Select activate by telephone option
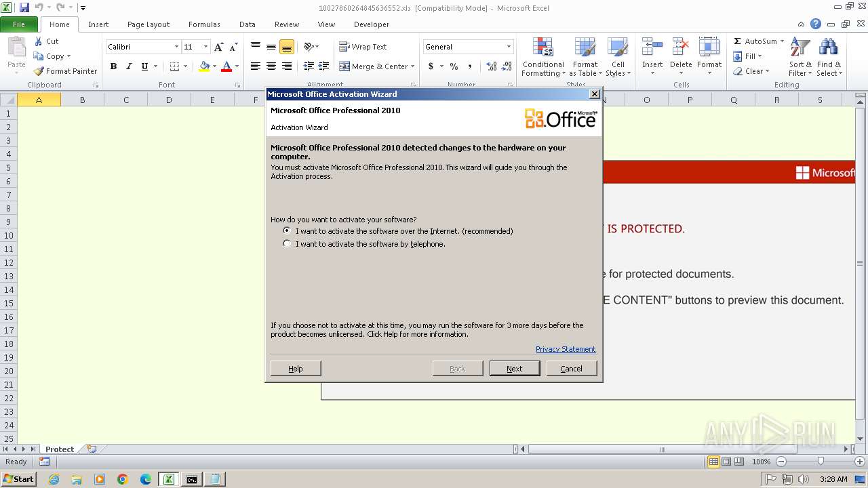868x488 pixels. 287,243
